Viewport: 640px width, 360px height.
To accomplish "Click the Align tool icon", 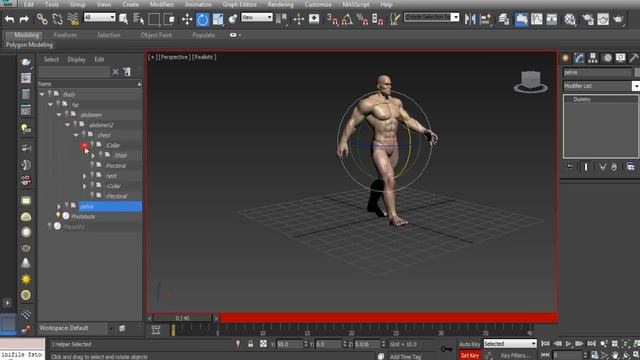I will click(x=486, y=19).
